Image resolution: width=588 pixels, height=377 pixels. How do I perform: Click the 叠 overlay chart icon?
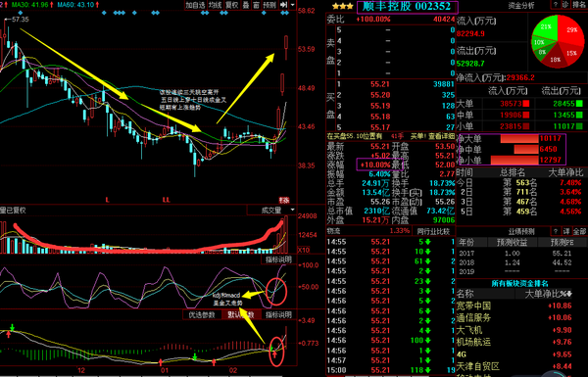click(x=246, y=5)
